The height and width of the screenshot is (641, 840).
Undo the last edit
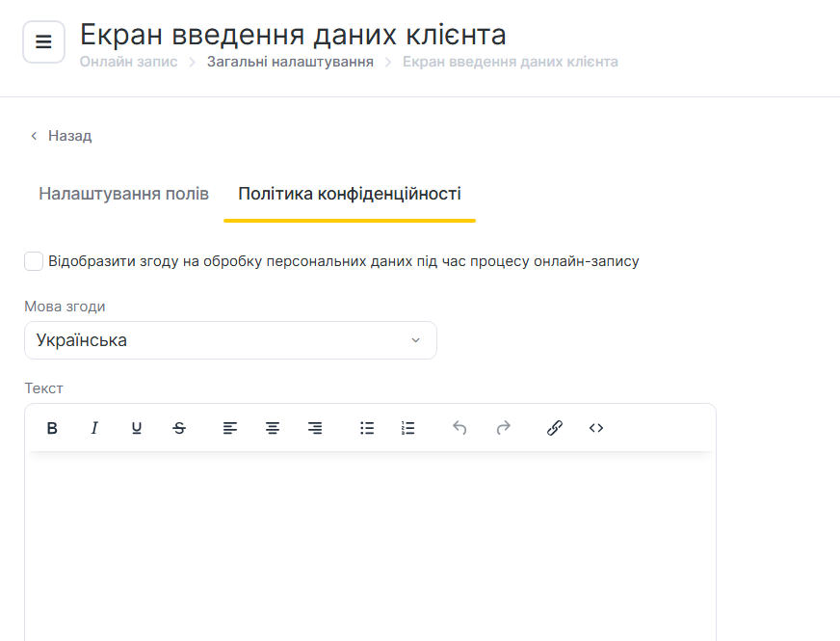(x=459, y=428)
